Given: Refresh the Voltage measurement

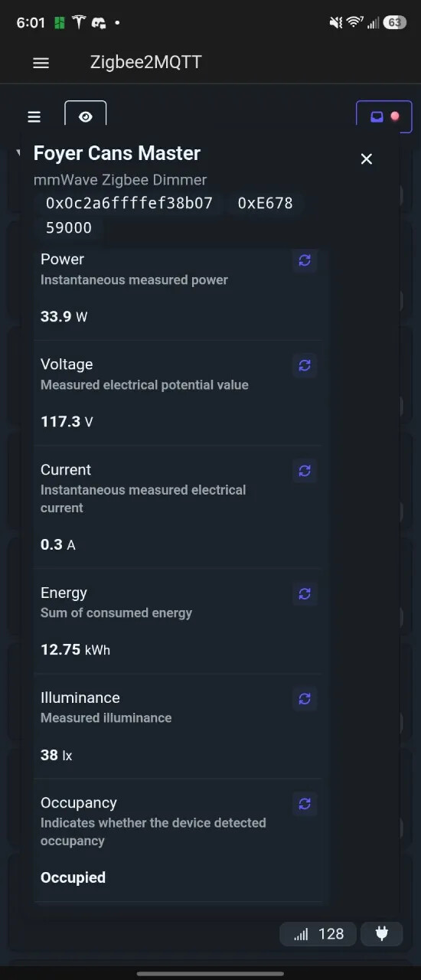Looking at the screenshot, I should 305,365.
